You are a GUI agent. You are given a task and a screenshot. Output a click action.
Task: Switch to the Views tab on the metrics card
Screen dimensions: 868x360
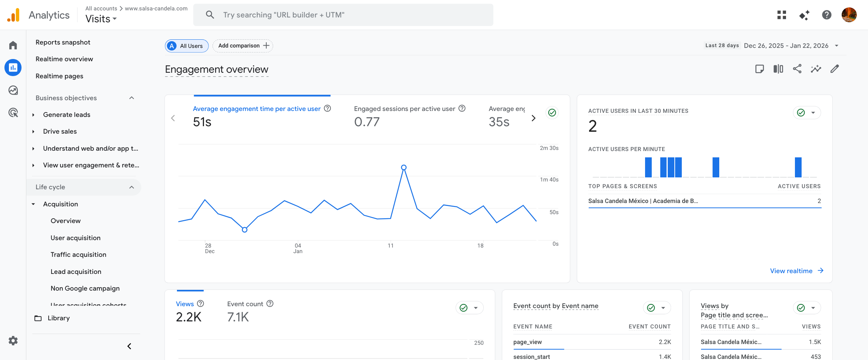pos(185,304)
